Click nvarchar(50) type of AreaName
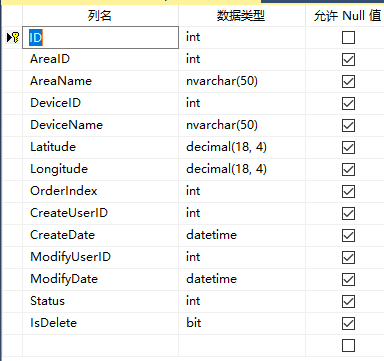 point(242,81)
